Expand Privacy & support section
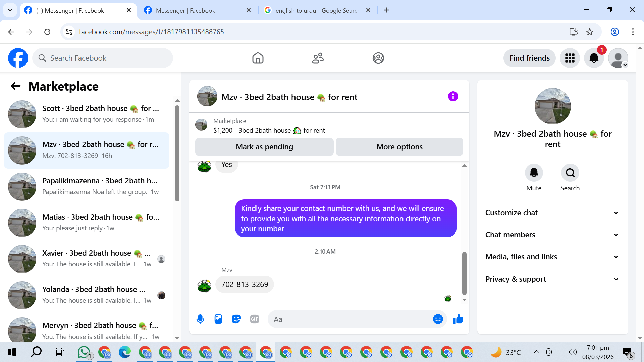The image size is (644, 362). (552, 279)
